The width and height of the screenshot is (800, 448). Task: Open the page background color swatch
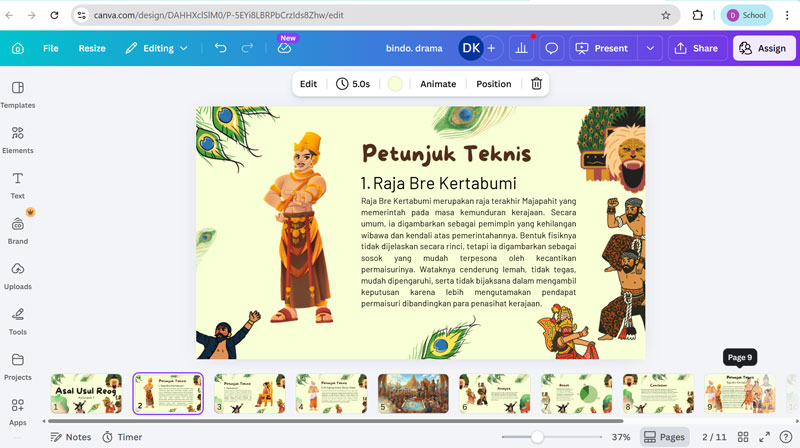pos(395,84)
